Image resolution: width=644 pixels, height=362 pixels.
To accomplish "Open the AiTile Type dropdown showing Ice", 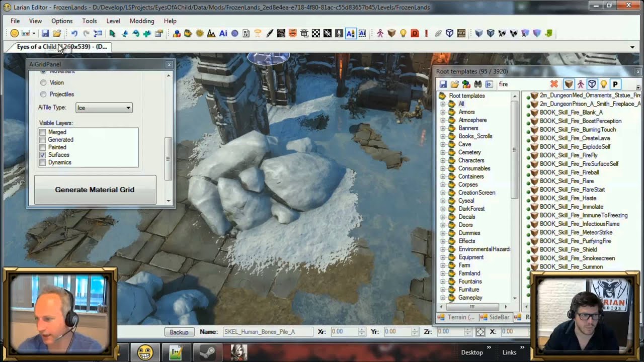I will click(104, 108).
